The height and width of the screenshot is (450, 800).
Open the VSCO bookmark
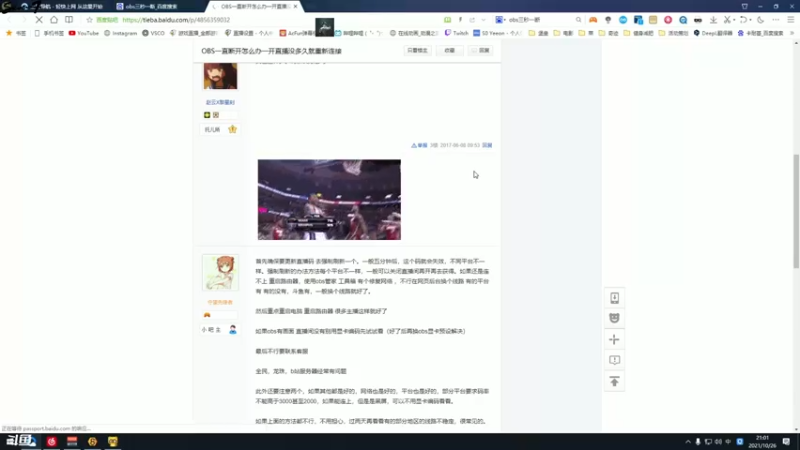click(154, 33)
